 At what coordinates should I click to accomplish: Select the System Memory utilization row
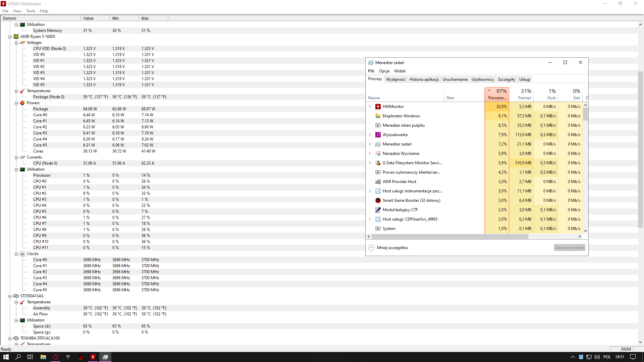coord(47,31)
